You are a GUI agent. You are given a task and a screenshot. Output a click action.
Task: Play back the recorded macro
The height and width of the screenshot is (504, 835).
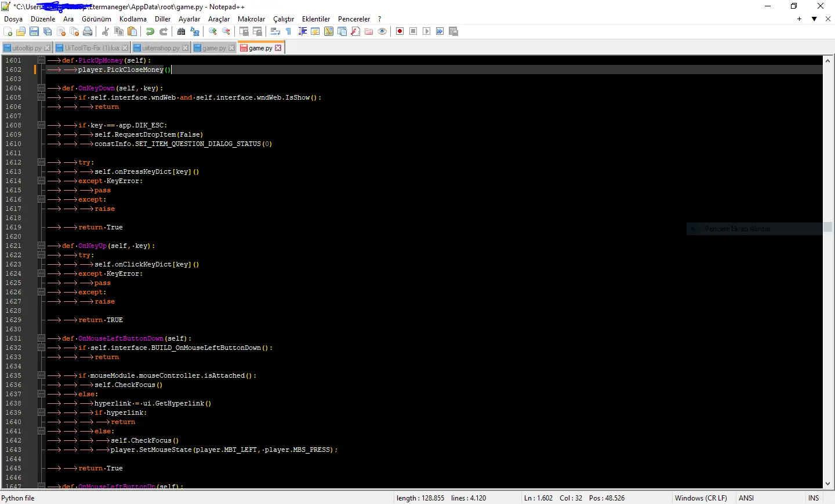(427, 31)
